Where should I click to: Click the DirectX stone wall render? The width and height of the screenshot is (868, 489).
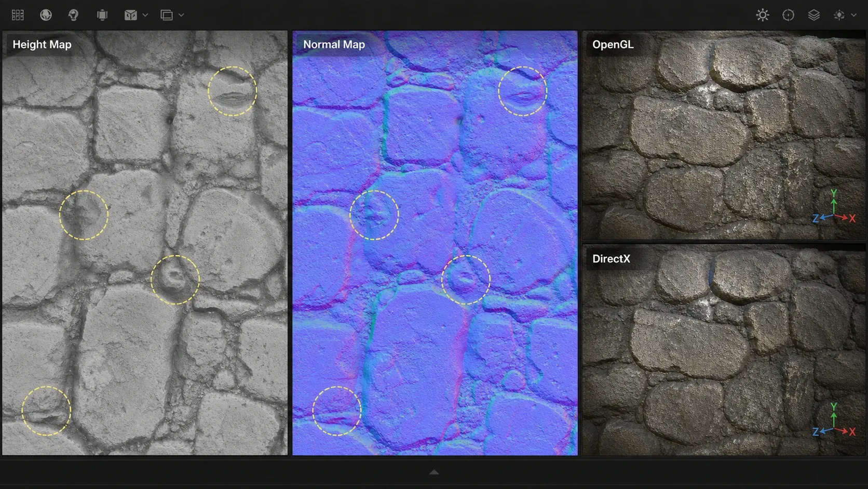click(x=724, y=350)
